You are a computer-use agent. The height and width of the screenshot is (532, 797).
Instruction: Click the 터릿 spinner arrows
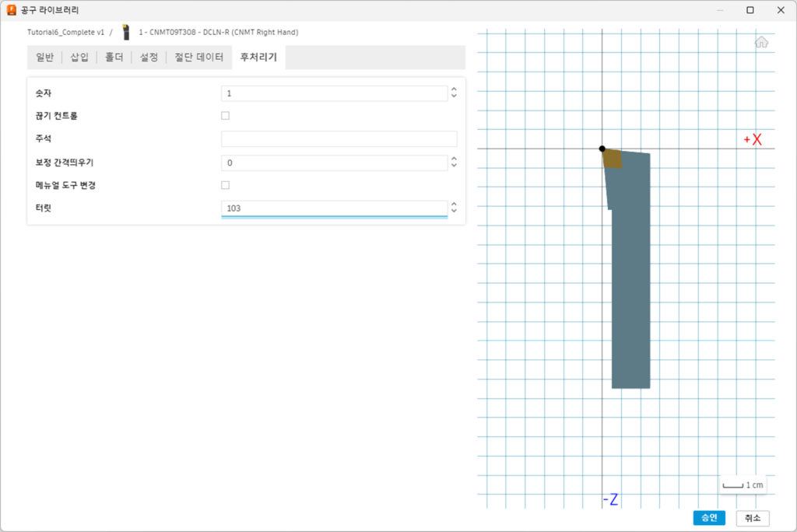click(454, 208)
